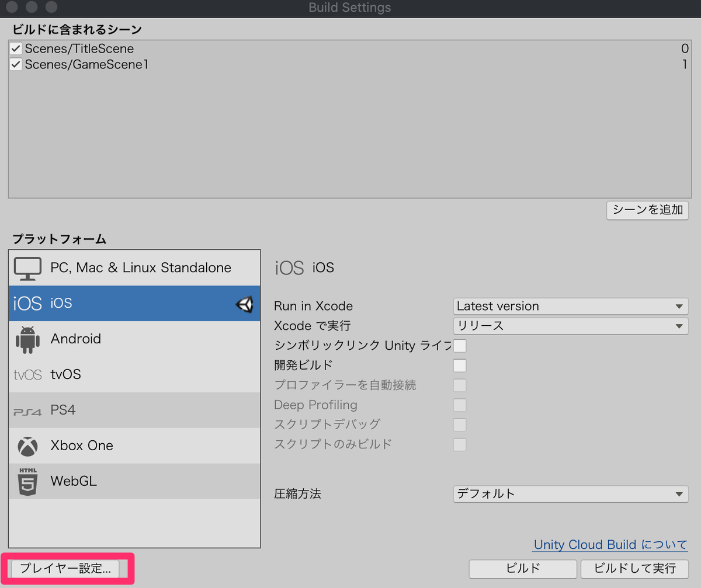Screen dimensions: 701x588
Task: Toggle Deep Profiling checkbox
Action: [x=460, y=405]
